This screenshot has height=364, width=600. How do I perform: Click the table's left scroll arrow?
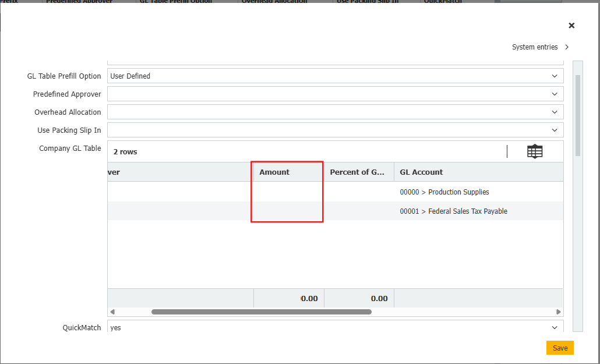tap(112, 312)
